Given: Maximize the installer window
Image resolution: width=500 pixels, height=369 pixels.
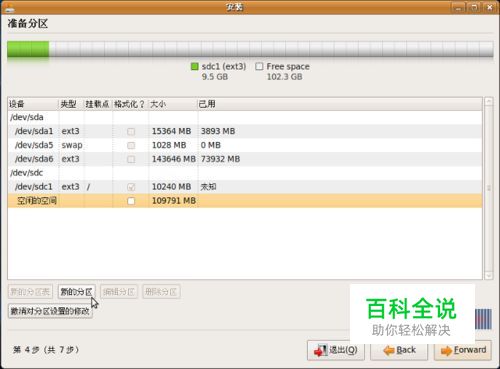Looking at the screenshot, I should pyautogui.click(x=474, y=8).
